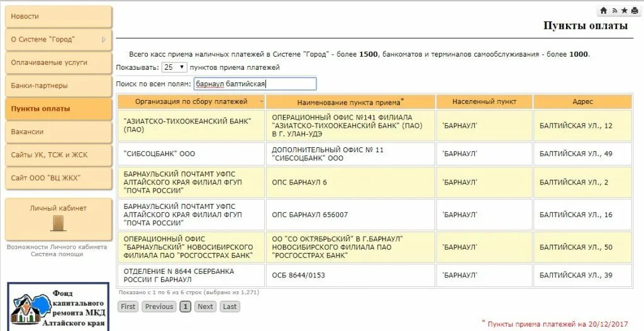Sort by Наименование пункта приема column
The width and height of the screenshot is (644, 331).
pyautogui.click(x=350, y=101)
